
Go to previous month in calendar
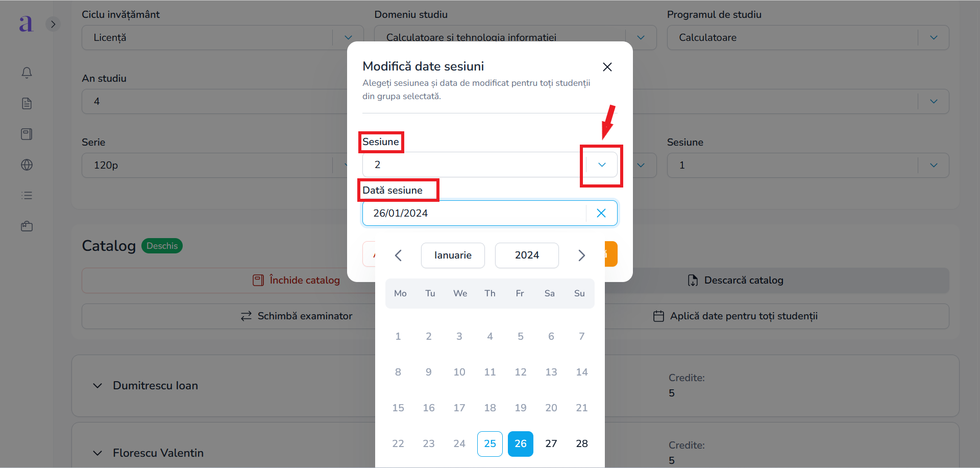(x=399, y=255)
